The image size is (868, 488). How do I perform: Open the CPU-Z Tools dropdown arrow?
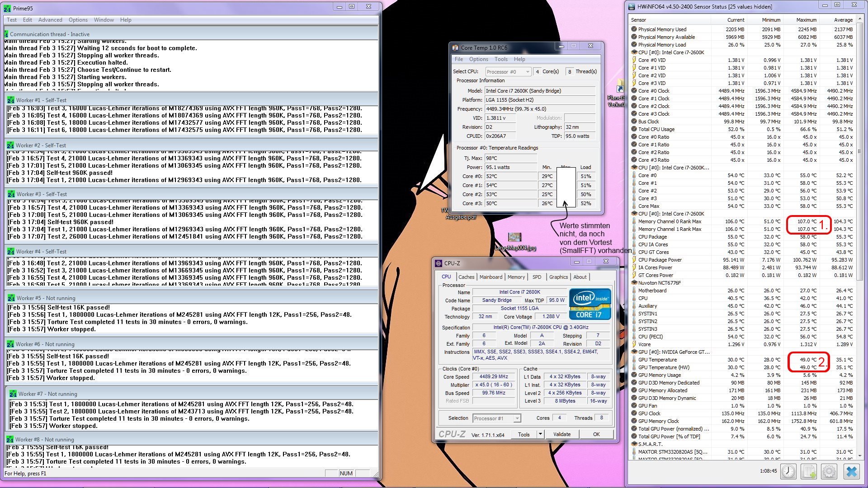540,434
